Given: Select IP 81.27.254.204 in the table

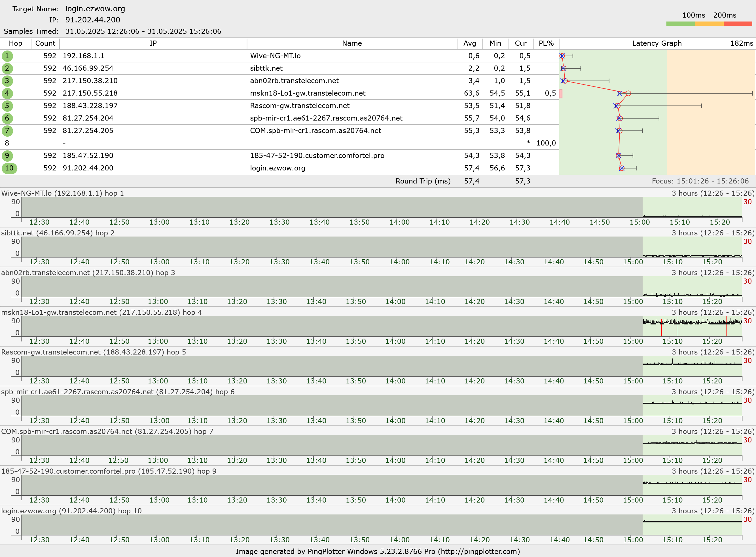Looking at the screenshot, I should click(88, 118).
